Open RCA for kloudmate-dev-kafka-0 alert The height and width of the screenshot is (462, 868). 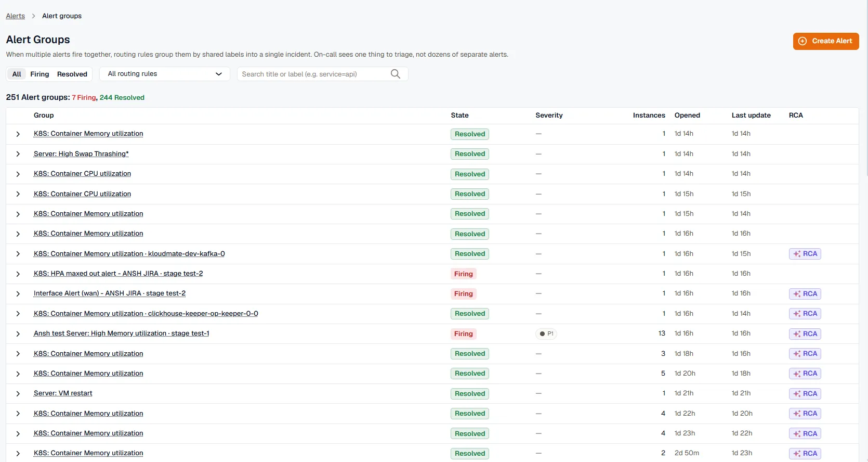click(805, 254)
